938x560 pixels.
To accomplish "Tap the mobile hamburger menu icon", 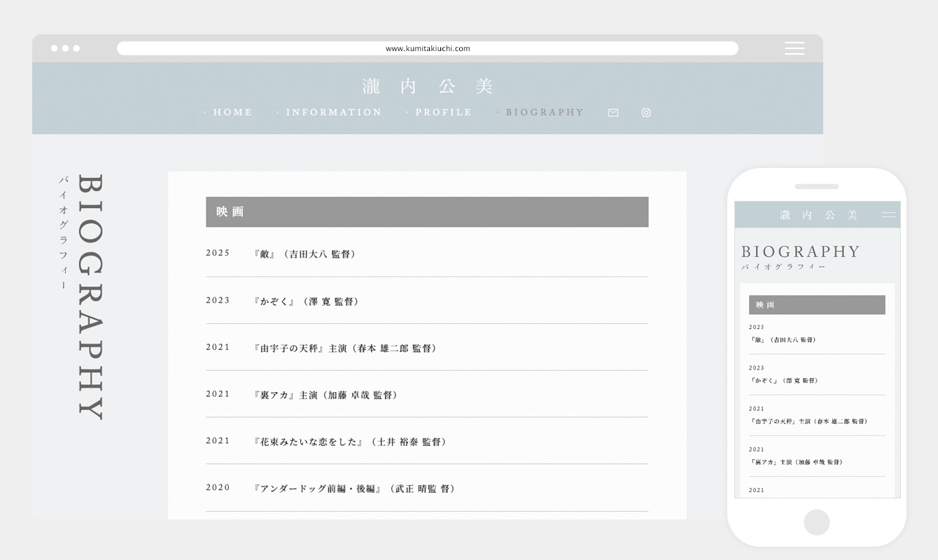I will (x=888, y=215).
